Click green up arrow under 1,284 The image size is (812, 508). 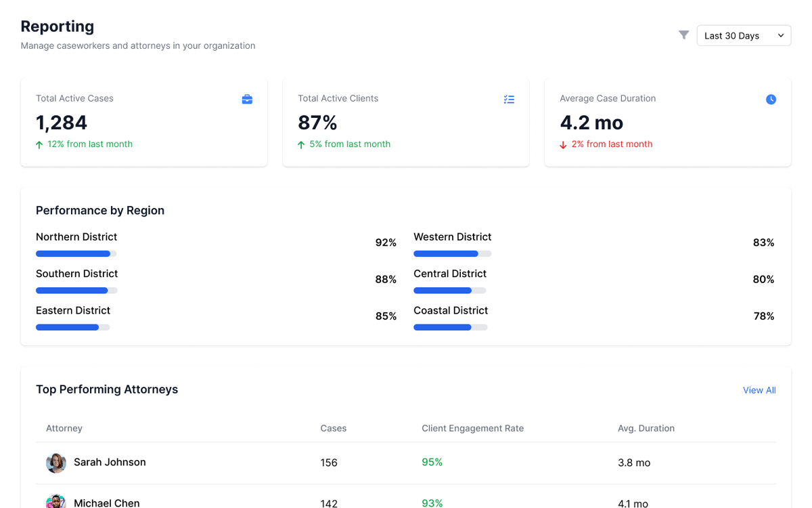pyautogui.click(x=39, y=144)
